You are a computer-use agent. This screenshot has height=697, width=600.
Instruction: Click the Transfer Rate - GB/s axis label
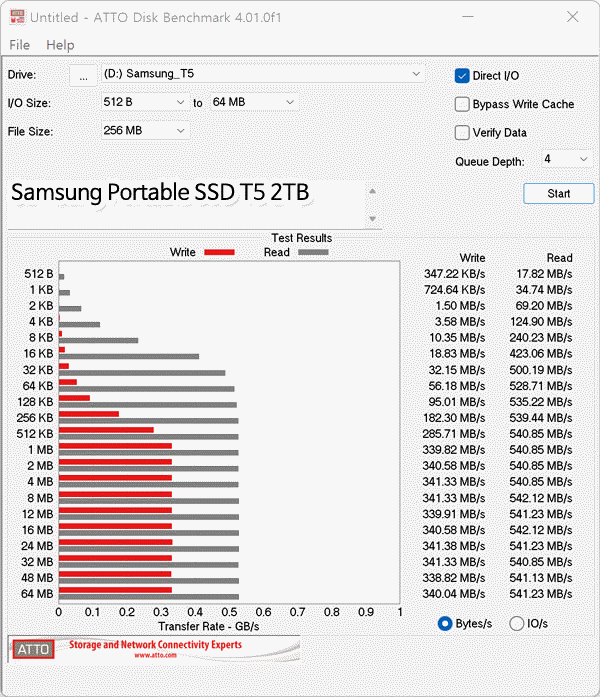point(208,626)
